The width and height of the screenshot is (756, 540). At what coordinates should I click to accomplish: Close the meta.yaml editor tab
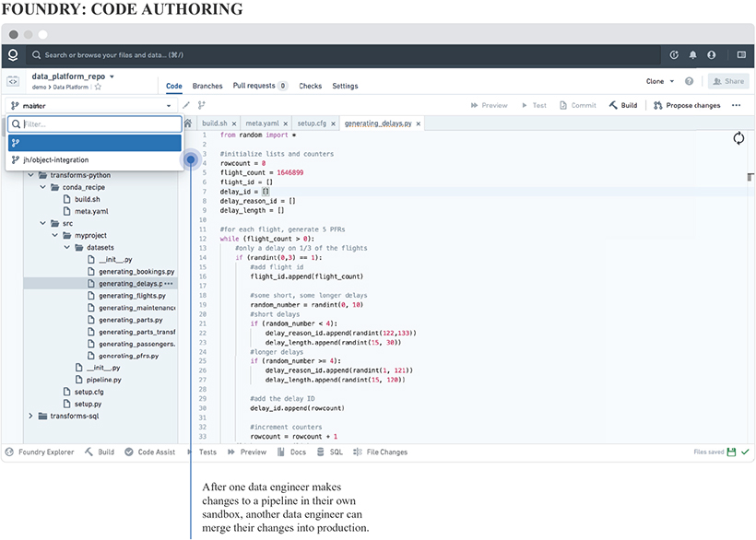(x=286, y=123)
